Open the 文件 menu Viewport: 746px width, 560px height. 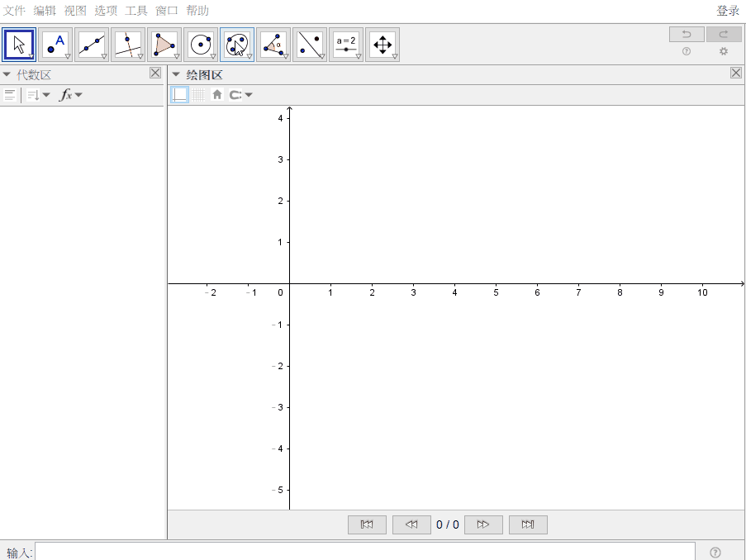point(14,11)
